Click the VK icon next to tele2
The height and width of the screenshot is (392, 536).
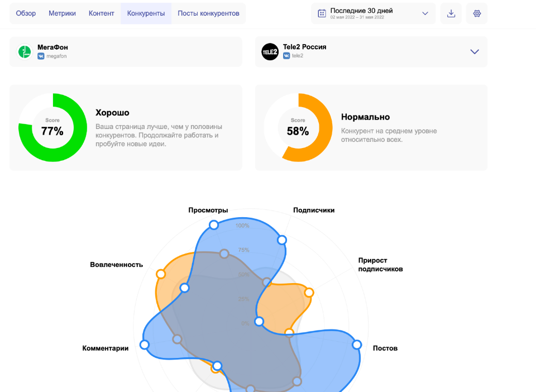[286, 56]
